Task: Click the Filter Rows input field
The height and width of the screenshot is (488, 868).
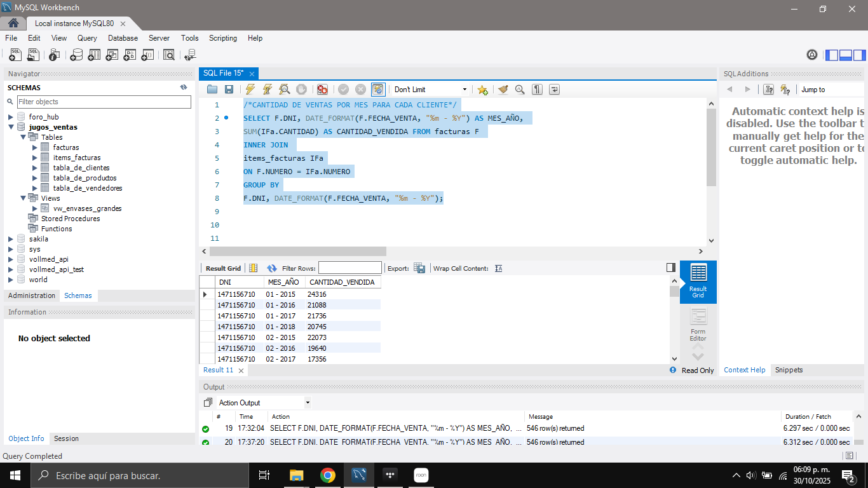Action: click(x=349, y=268)
